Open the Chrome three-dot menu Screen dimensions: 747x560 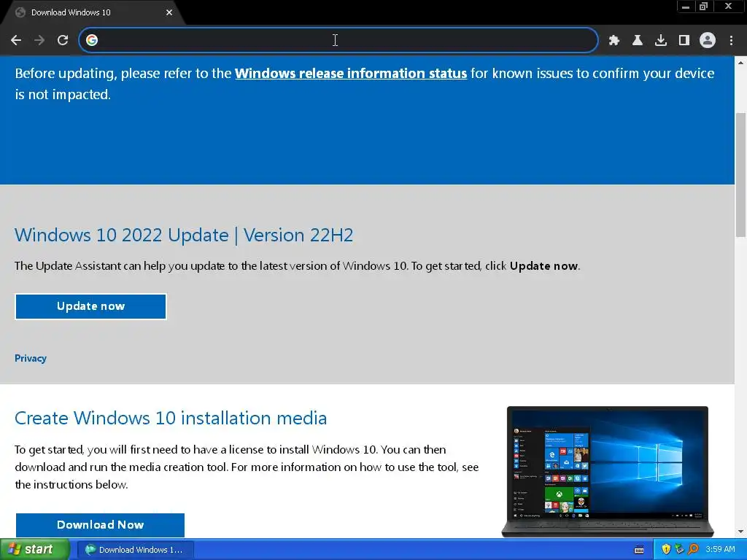pos(731,40)
